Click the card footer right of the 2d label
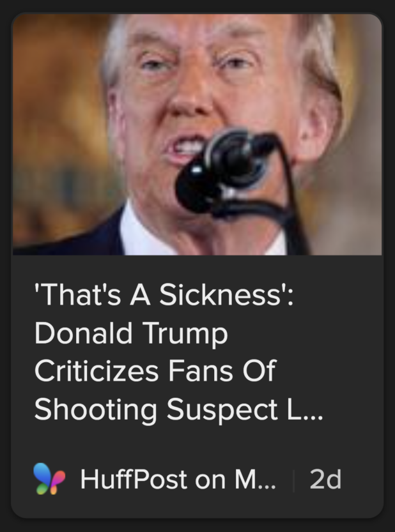Screen dimensions: 395x532 362,480
